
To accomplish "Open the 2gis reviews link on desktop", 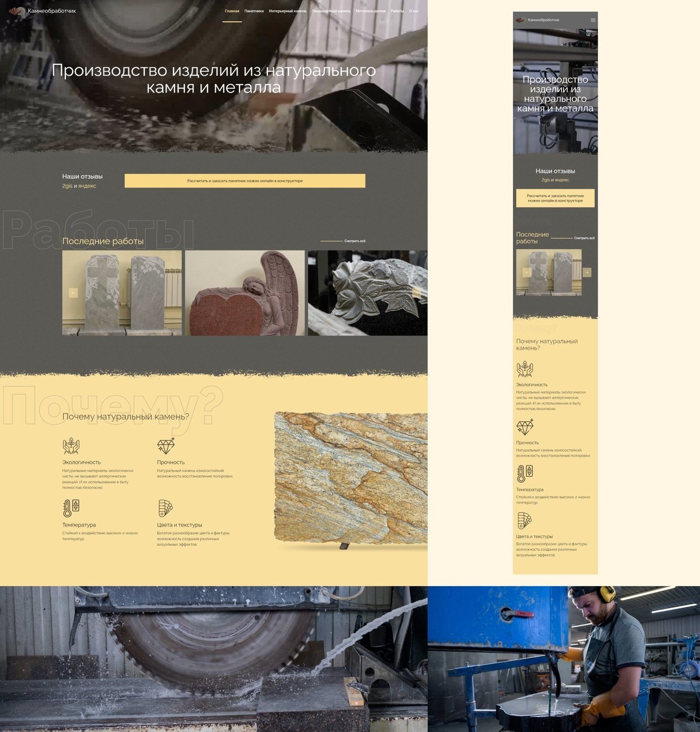I will coord(67,186).
